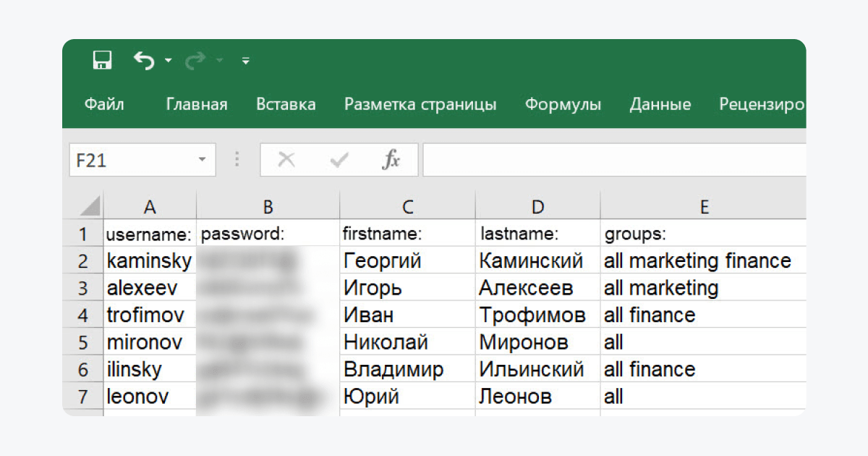Open the Вставка ribbon tab
The image size is (868, 456).
286,104
